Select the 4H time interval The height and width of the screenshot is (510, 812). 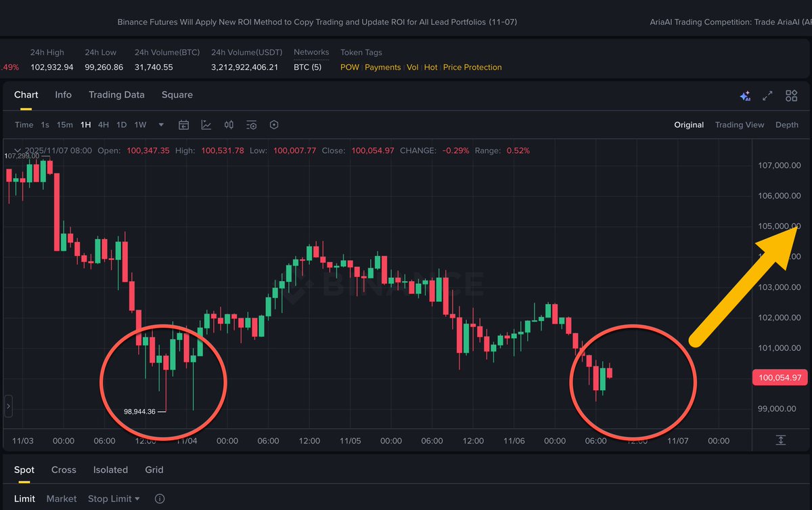(x=104, y=125)
